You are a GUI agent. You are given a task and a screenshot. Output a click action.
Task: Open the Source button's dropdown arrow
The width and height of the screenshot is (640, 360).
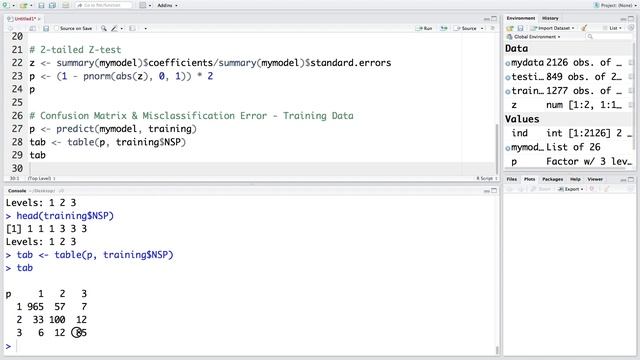(482, 28)
